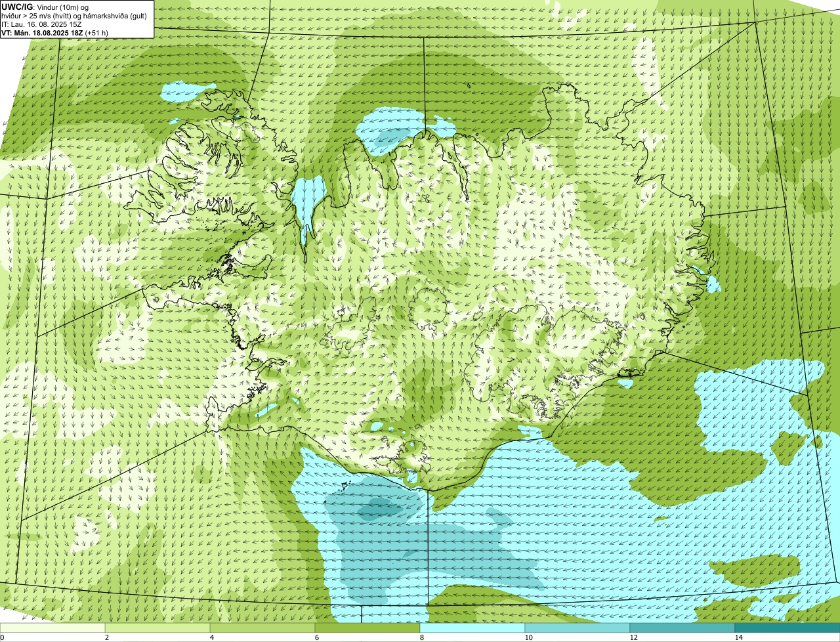Screen dimensions: 840x642
Task: Click the '4' tick label under the legend
Action: pyautogui.click(x=211, y=637)
